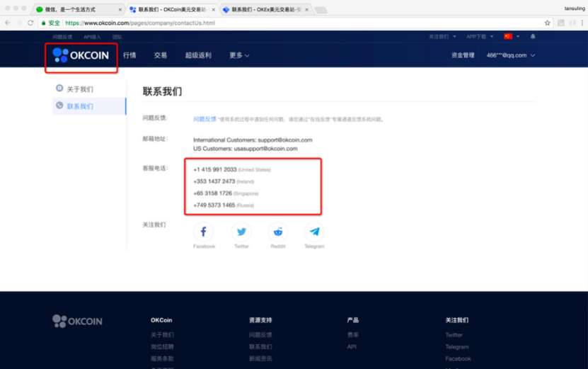Expand the 关注我们 top dropdown
This screenshot has height=369, width=588.
point(442,36)
